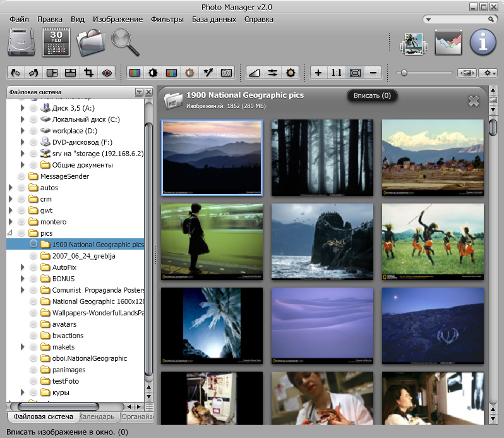
Task: Collapse the pics folder tree node
Action: 11,233
